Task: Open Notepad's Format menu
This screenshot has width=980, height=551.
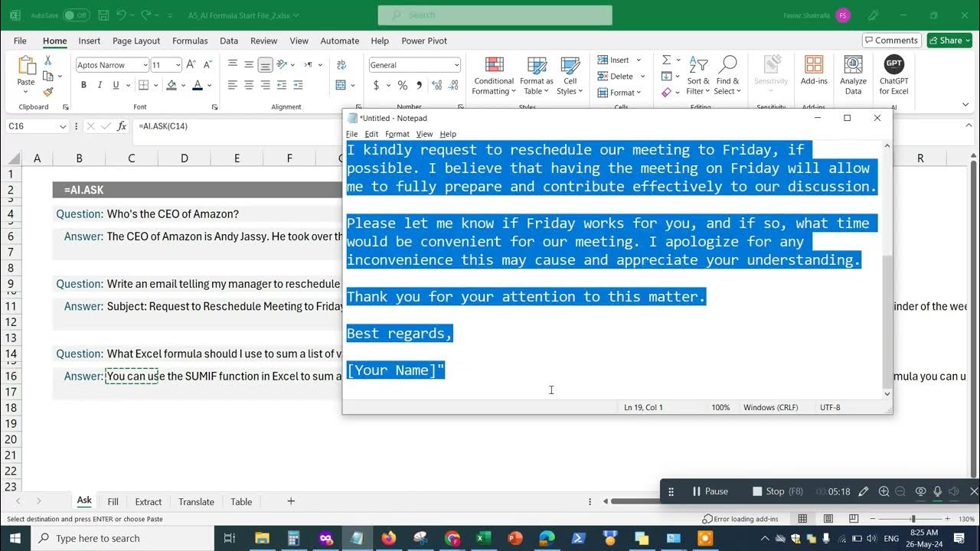Action: pos(397,133)
